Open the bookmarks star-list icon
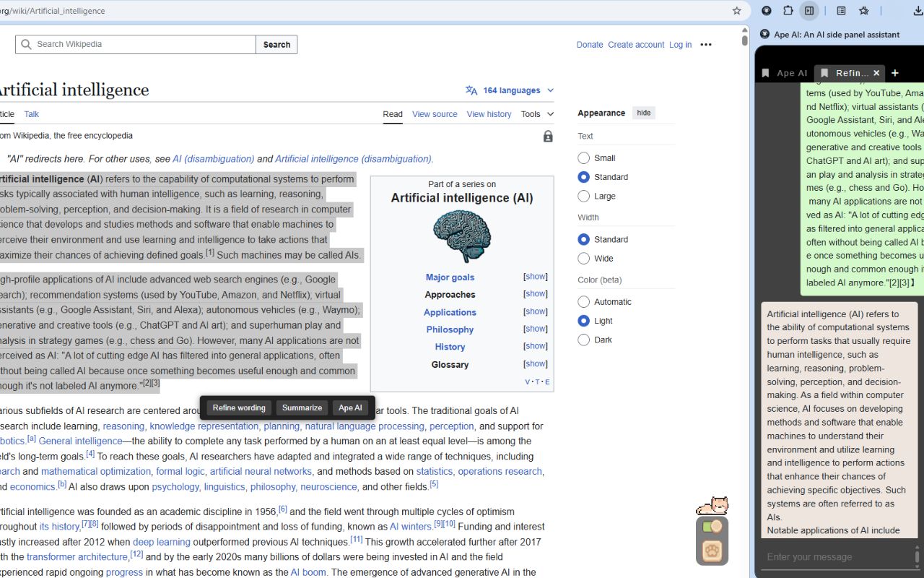924x578 pixels. 864,11
